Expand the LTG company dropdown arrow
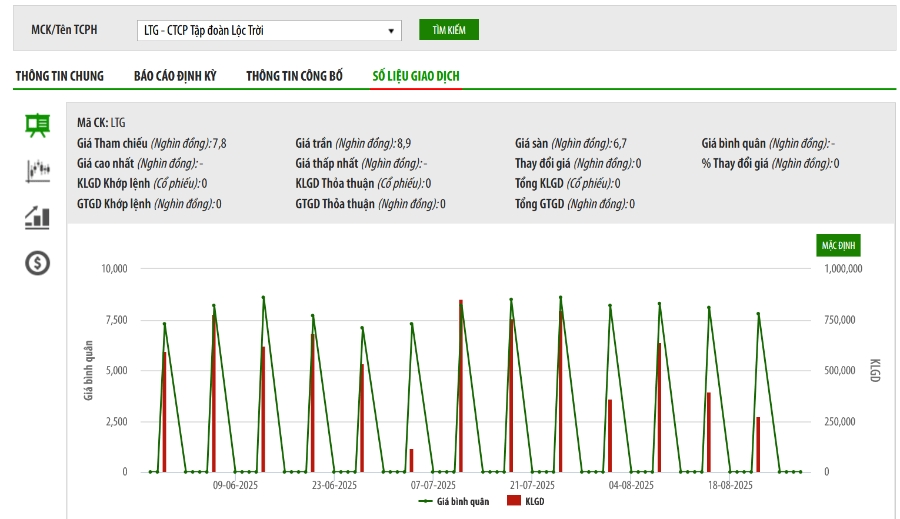900x519 pixels. coord(391,31)
